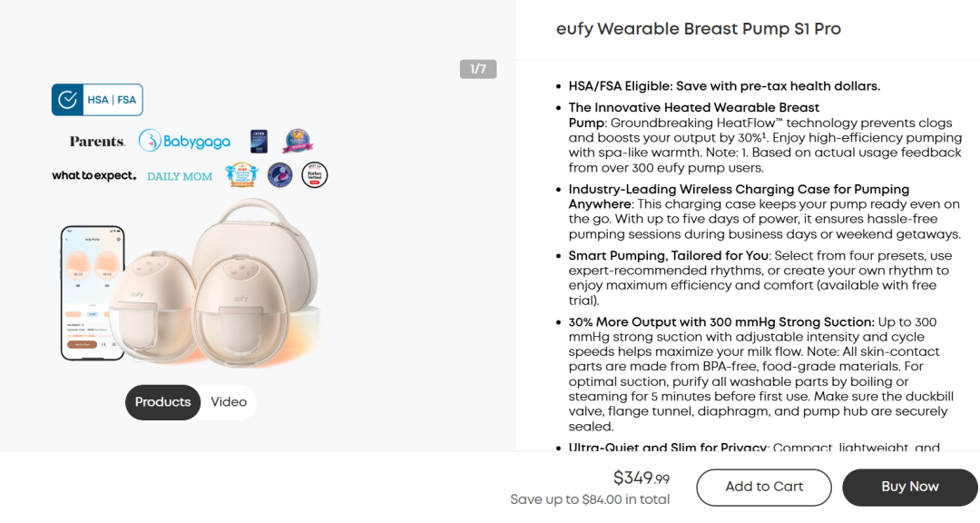Click the Buy Now button
The width and height of the screenshot is (980, 523).
point(909,488)
